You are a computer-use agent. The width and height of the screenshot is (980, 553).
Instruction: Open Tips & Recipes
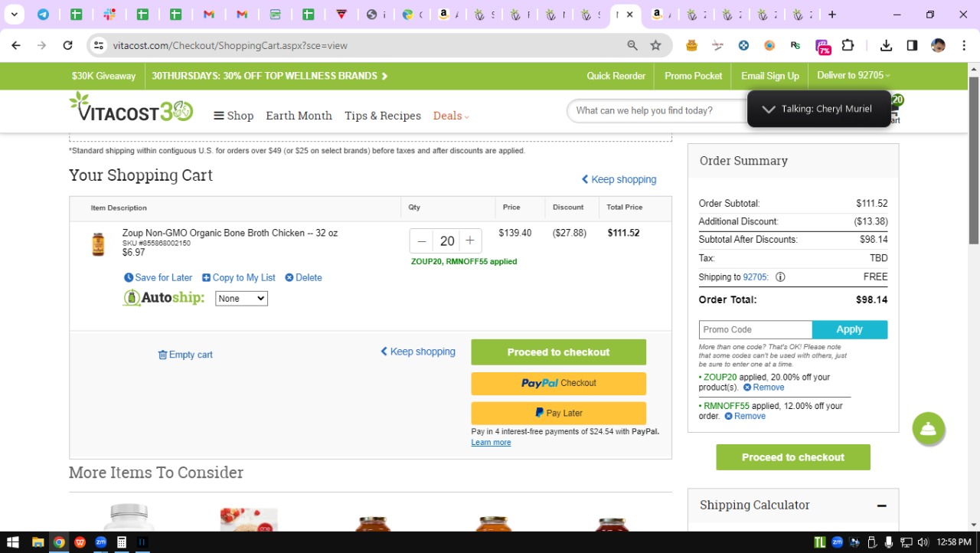[x=383, y=116]
